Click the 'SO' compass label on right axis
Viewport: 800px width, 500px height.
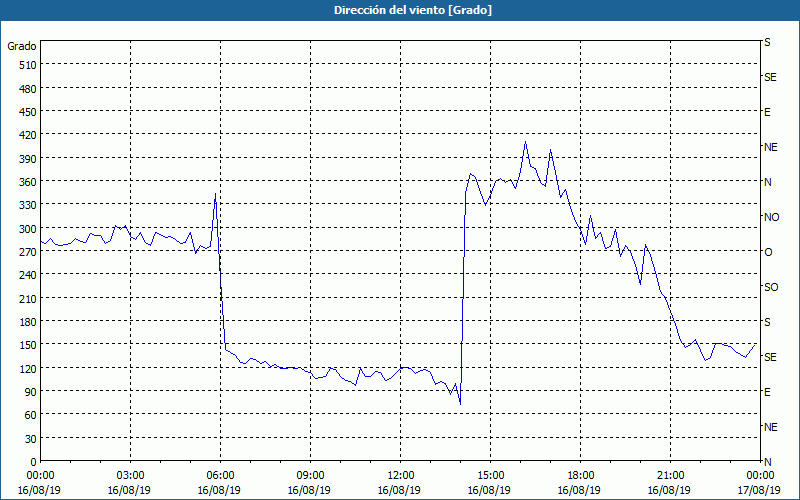point(771,287)
